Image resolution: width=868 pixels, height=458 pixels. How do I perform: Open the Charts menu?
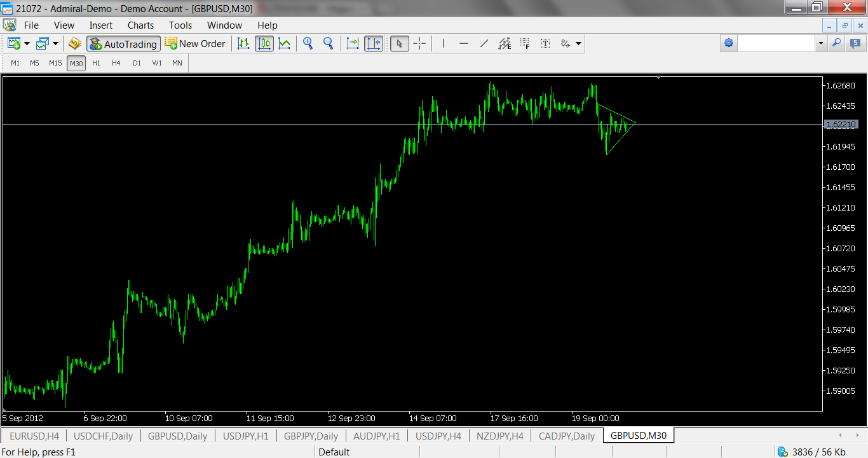[x=140, y=25]
